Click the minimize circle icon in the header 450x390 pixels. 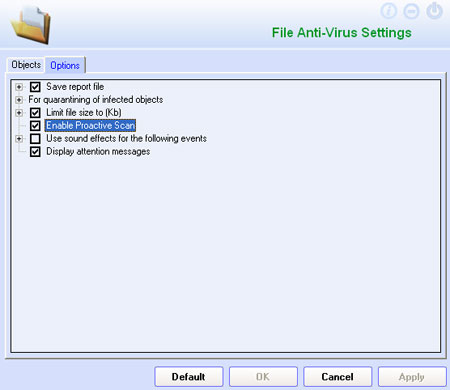pos(411,11)
